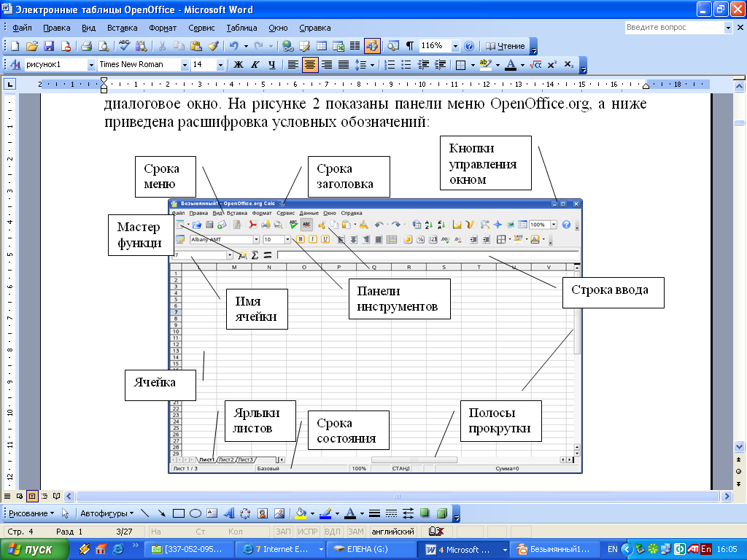
Task: Select the Oval drawing tool
Action: (x=196, y=513)
